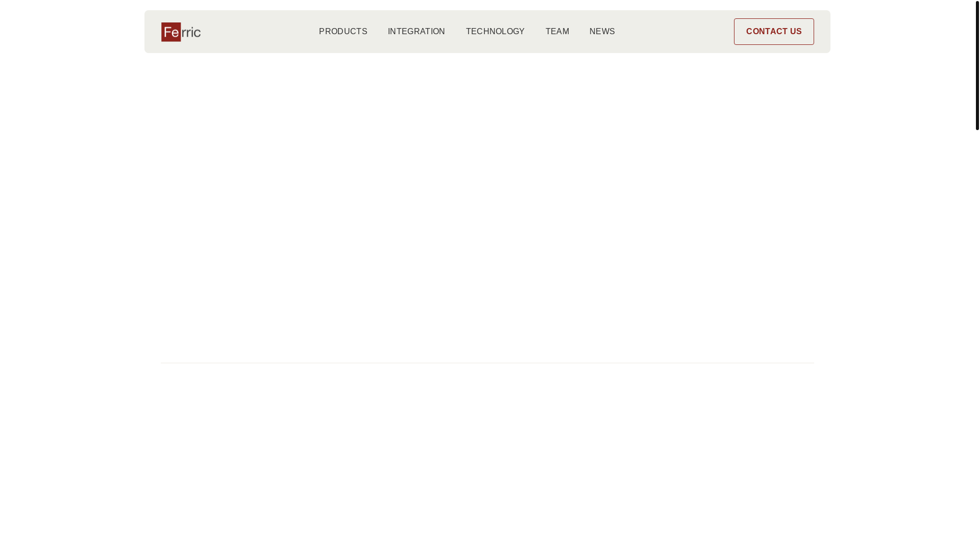Visit the Team page
This screenshot has height=551, width=980.
tap(557, 32)
